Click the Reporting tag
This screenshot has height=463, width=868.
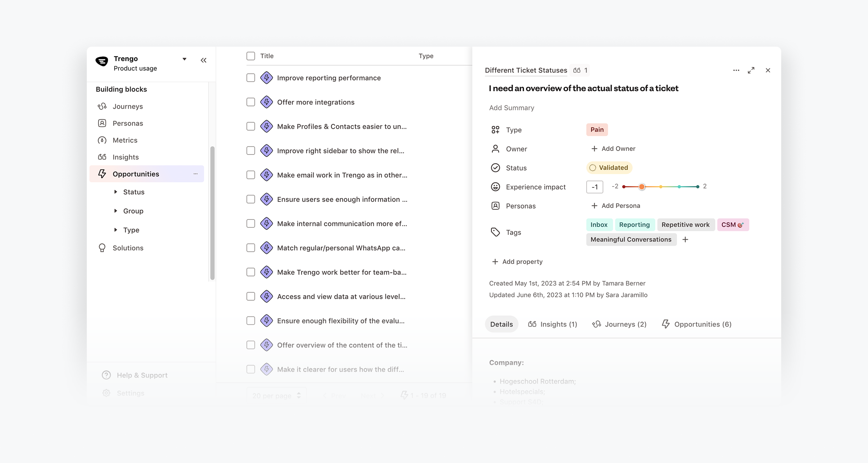(x=634, y=225)
